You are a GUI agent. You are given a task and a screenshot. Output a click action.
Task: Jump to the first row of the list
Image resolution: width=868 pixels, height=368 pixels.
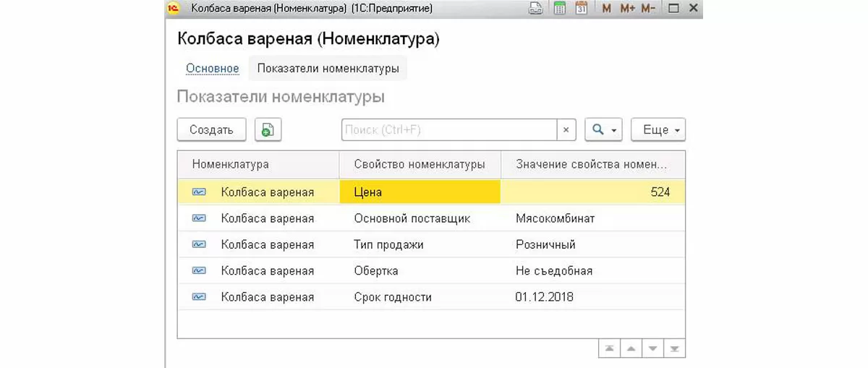[x=610, y=348]
